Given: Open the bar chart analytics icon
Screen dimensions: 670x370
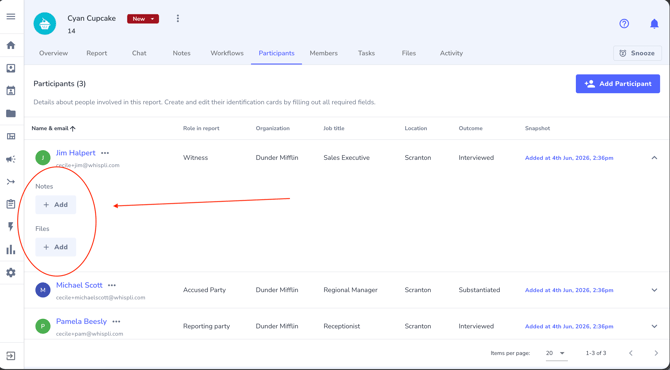Looking at the screenshot, I should (11, 250).
